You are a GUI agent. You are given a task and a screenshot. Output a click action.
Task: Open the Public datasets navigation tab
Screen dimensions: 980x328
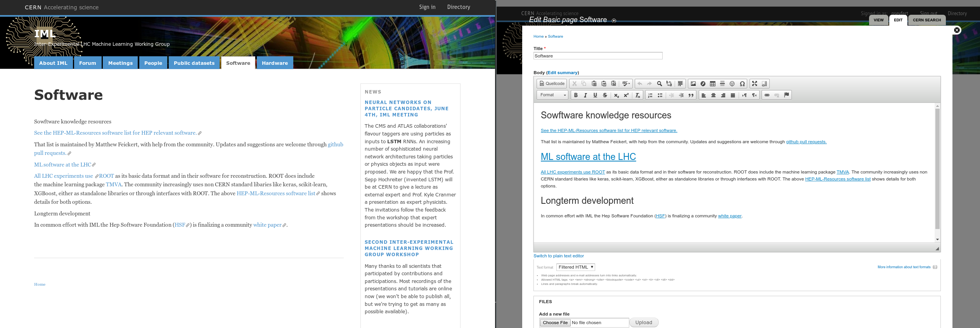click(194, 63)
